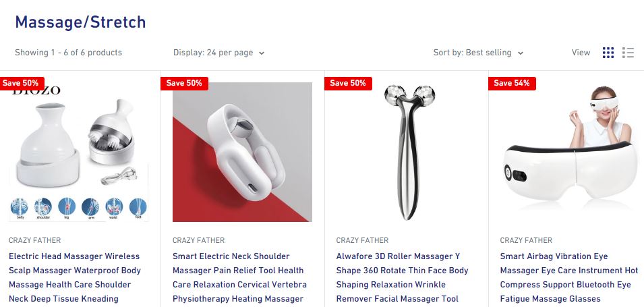Screen dimensions: 644x307
Task: Open the Airbag Vibration Eye Massager image
Action: pyautogui.click(x=570, y=152)
